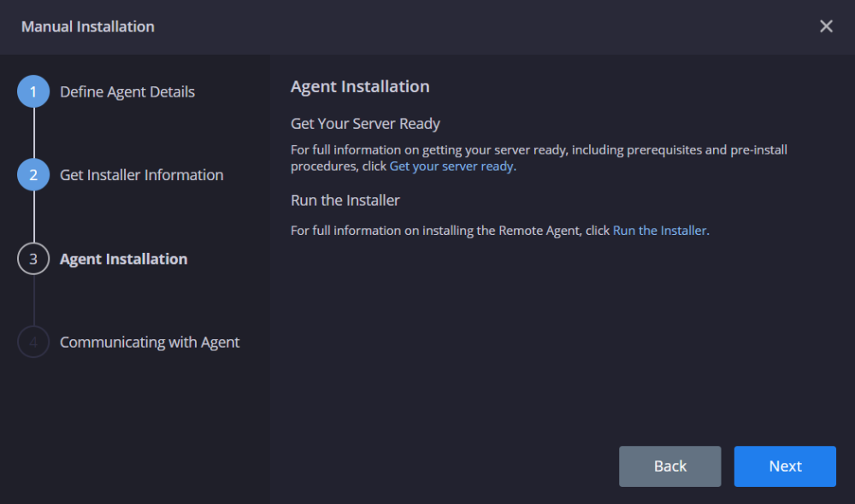Select the Agent Installation step

coord(123,258)
